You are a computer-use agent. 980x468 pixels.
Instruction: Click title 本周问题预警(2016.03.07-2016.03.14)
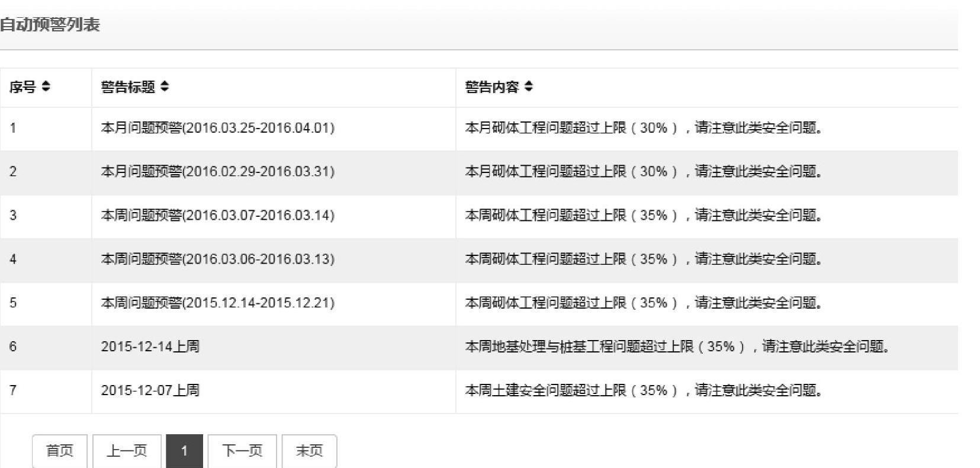pyautogui.click(x=217, y=216)
